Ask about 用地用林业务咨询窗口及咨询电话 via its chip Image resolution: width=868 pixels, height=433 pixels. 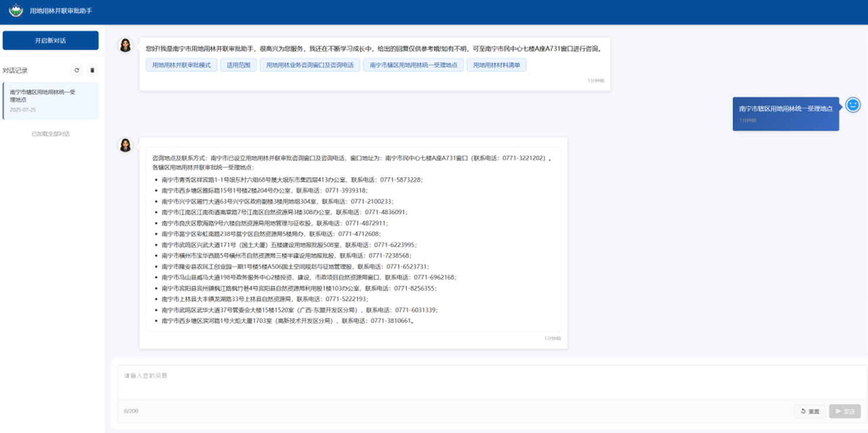pos(310,65)
